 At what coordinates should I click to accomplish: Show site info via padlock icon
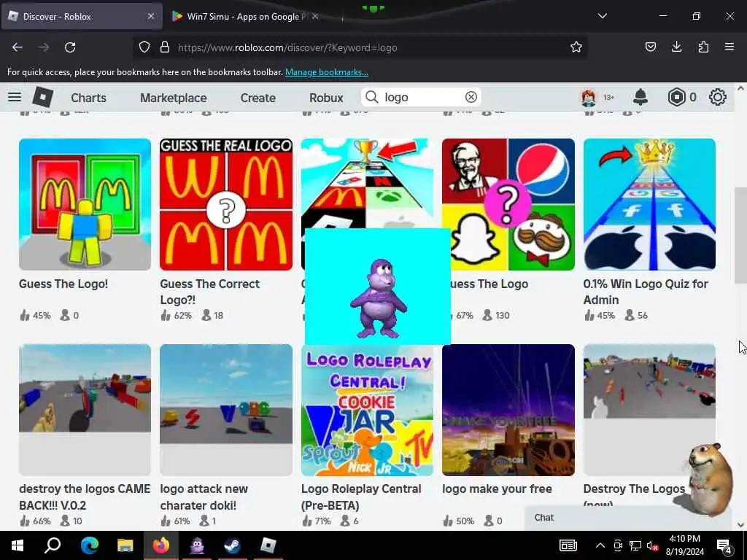pos(165,47)
